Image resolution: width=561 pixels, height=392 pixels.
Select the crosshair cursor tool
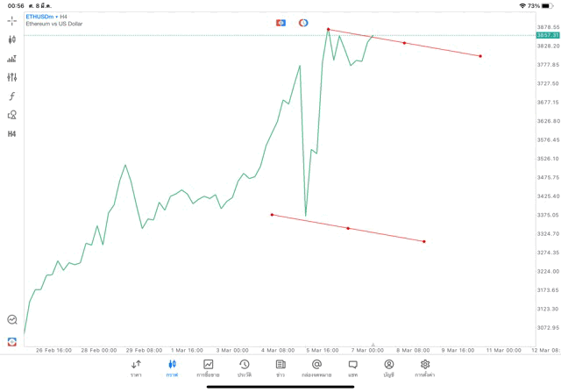click(x=12, y=20)
